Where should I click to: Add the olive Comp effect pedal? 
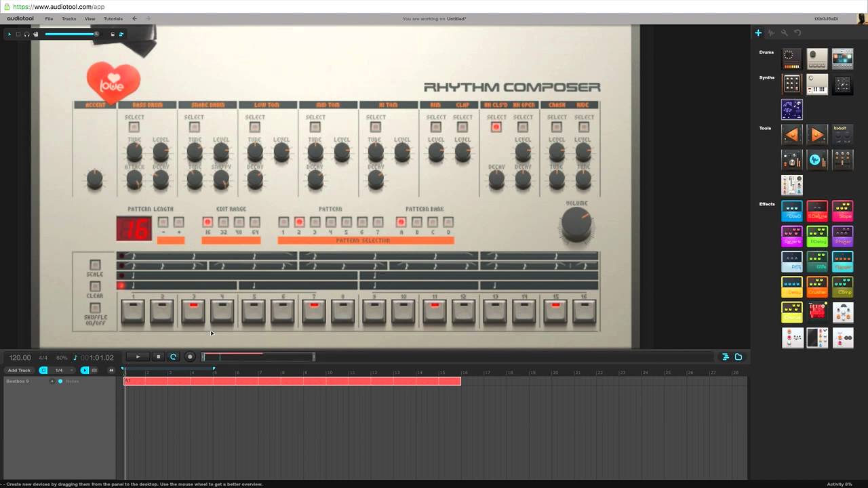842,287
